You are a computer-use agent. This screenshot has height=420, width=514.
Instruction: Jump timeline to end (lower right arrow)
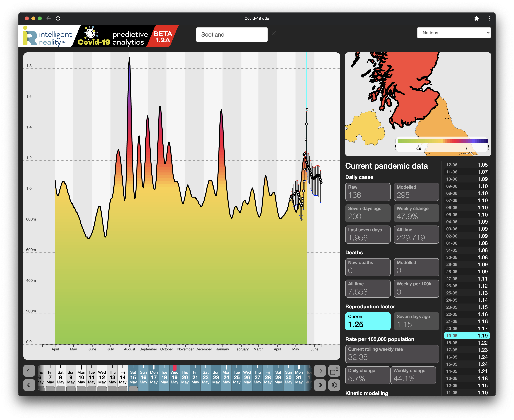(320, 385)
